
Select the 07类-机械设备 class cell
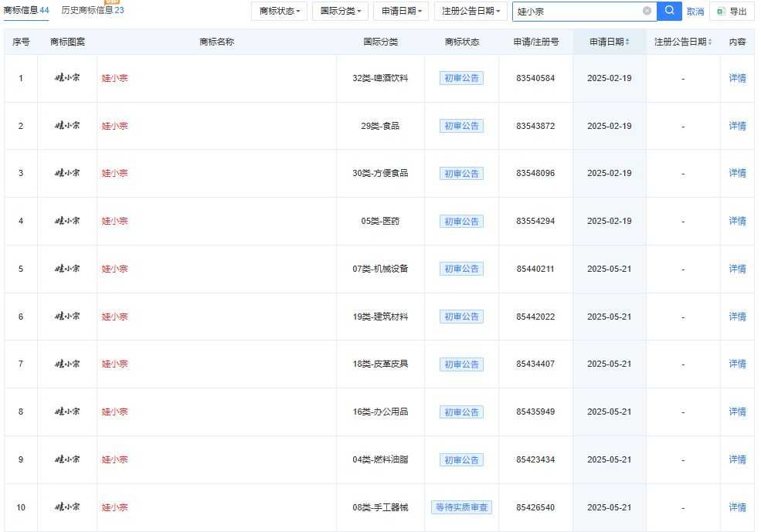click(380, 269)
